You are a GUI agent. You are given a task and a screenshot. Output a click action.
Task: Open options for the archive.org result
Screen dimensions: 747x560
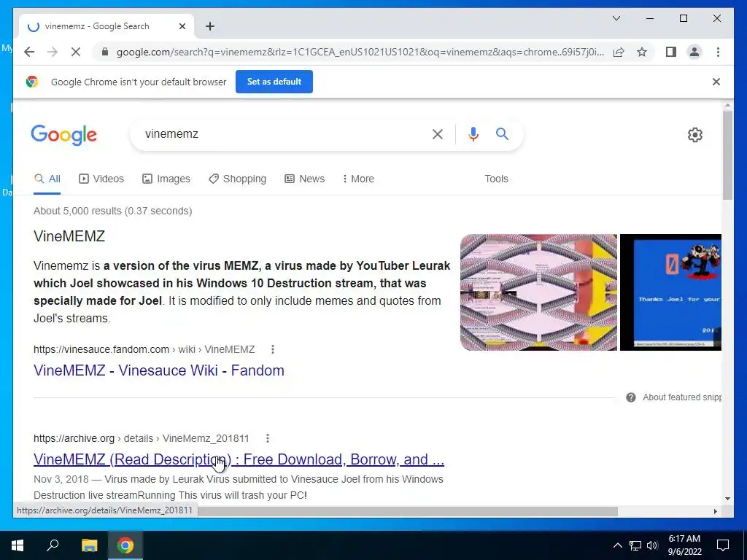[268, 438]
